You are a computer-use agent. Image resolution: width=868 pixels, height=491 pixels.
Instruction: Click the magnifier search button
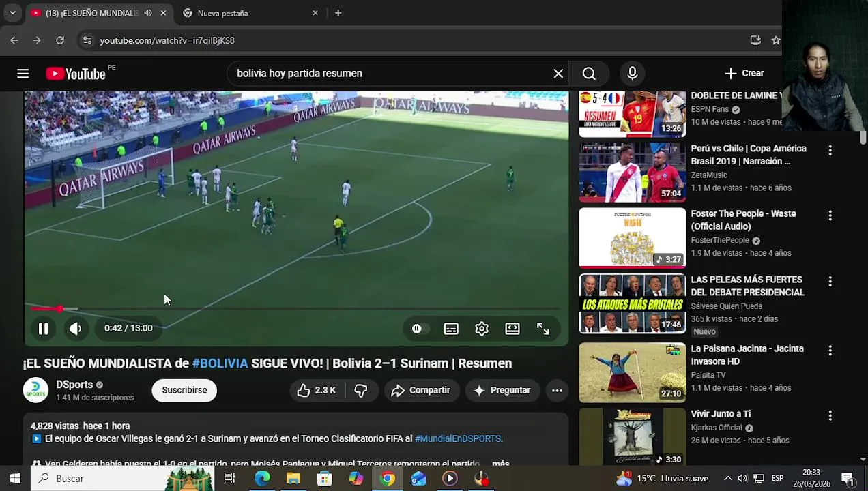coord(589,74)
